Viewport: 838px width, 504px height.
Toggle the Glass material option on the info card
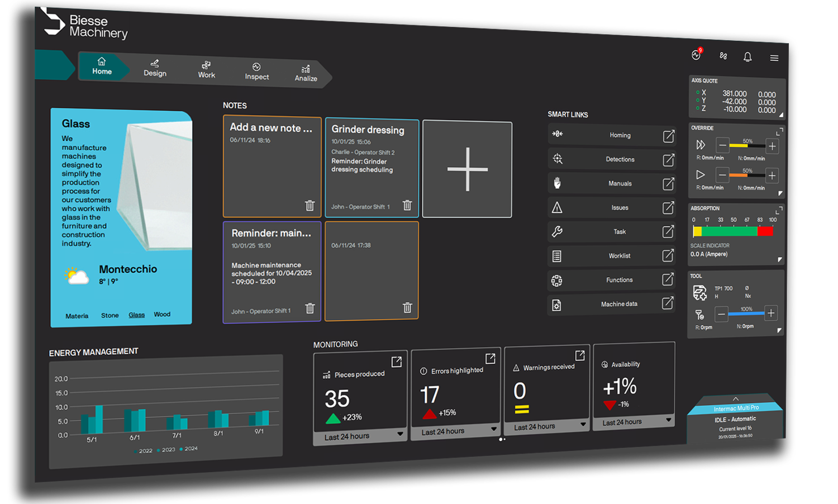[136, 314]
